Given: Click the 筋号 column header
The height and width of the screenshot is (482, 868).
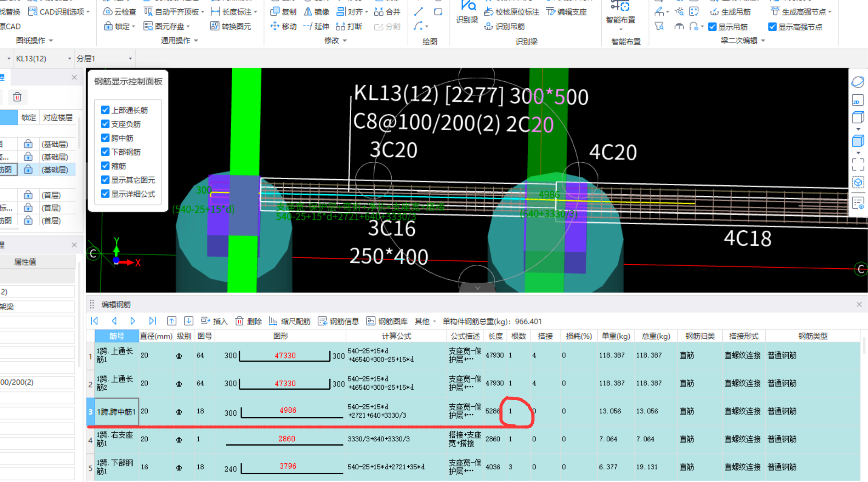Looking at the screenshot, I should 117,336.
